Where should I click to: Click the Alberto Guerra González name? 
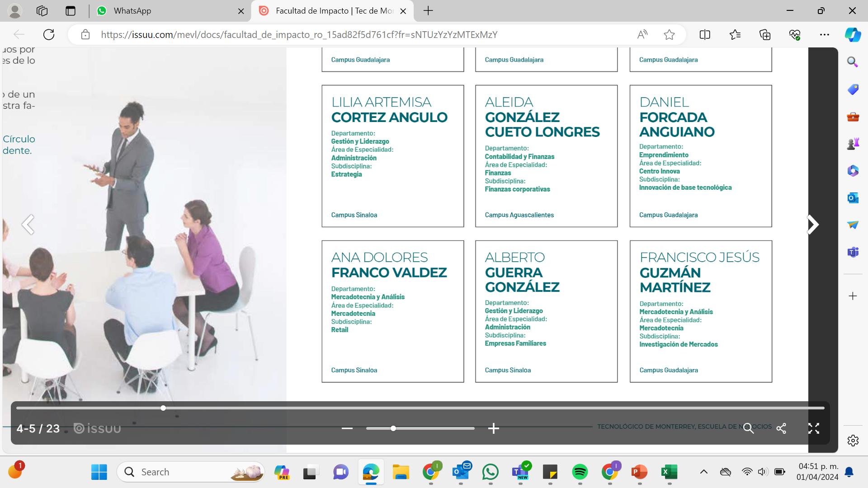[522, 272]
